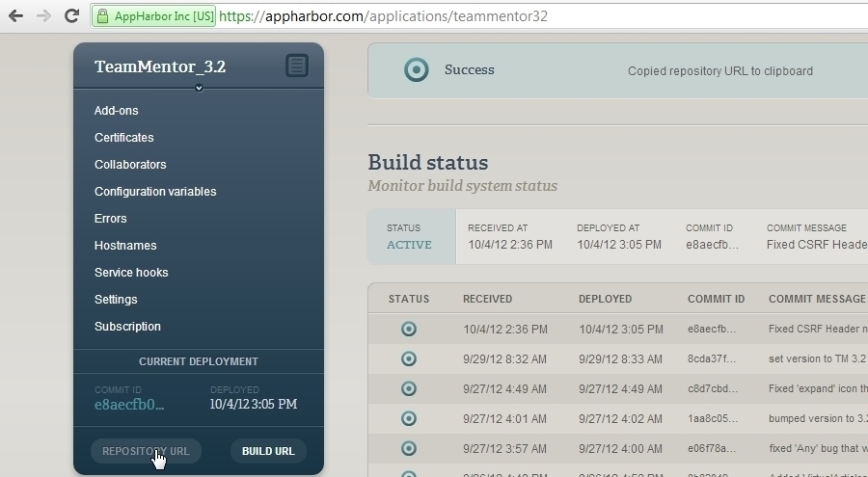Click status icon for 9/29/12 8:32 AM build

[x=408, y=358]
